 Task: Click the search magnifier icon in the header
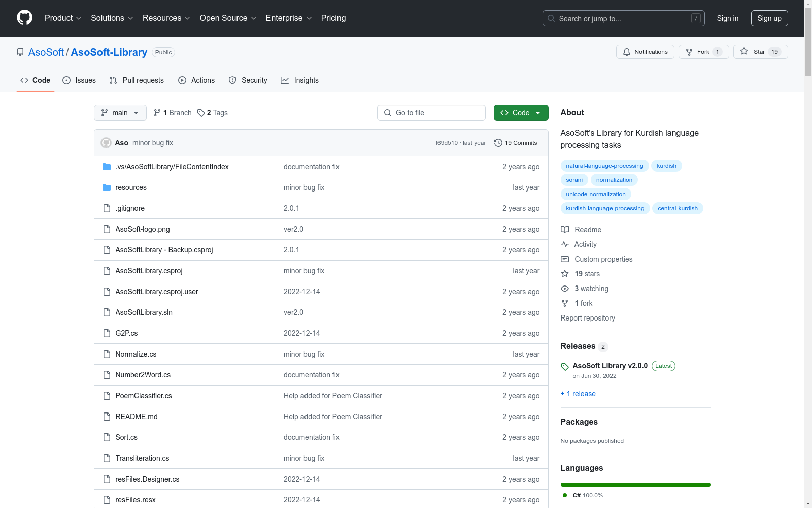coord(551,18)
